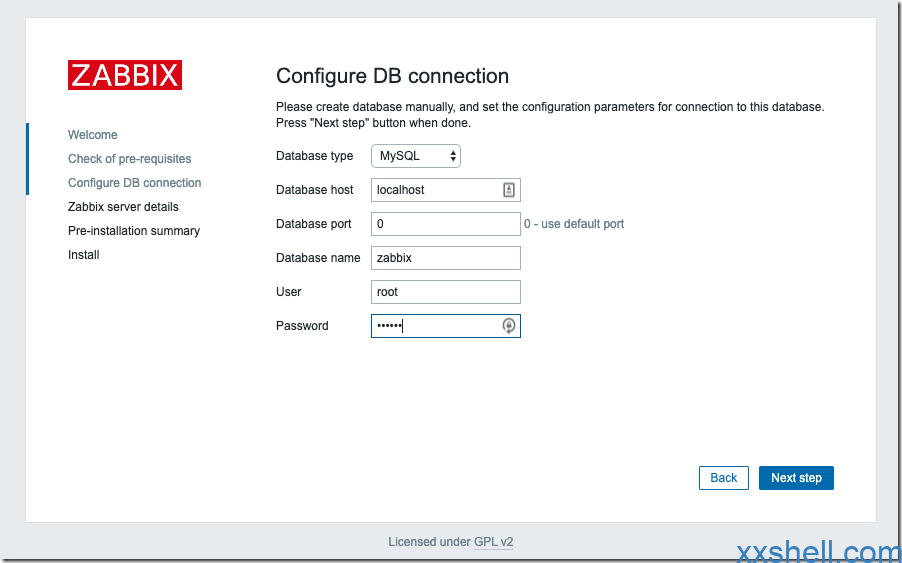The height and width of the screenshot is (563, 902).
Task: Click the ZABBIX logo
Action: 125,75
